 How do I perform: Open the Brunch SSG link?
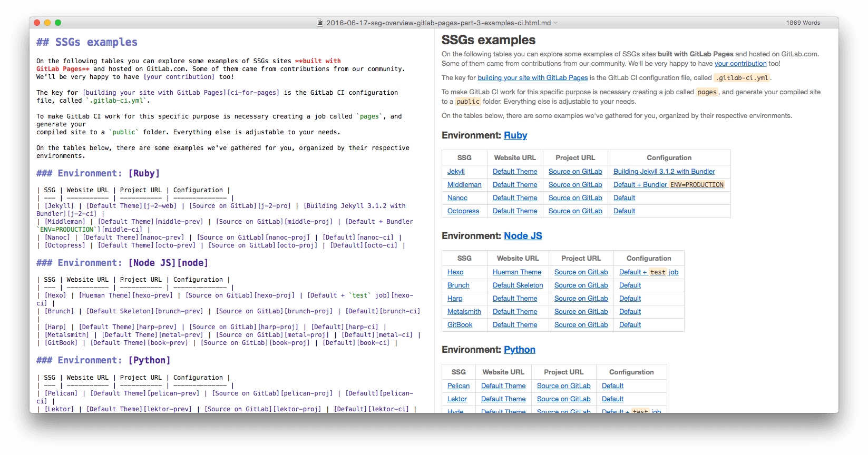click(459, 285)
